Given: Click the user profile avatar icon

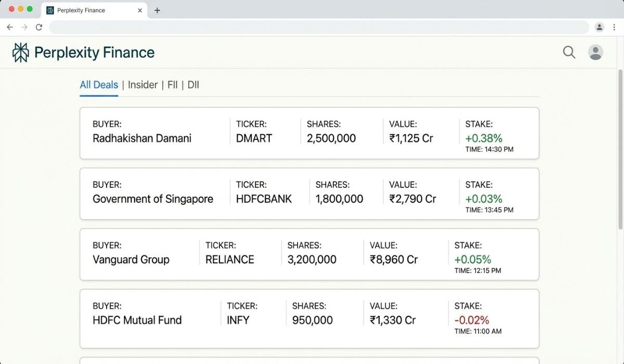Looking at the screenshot, I should coord(595,52).
